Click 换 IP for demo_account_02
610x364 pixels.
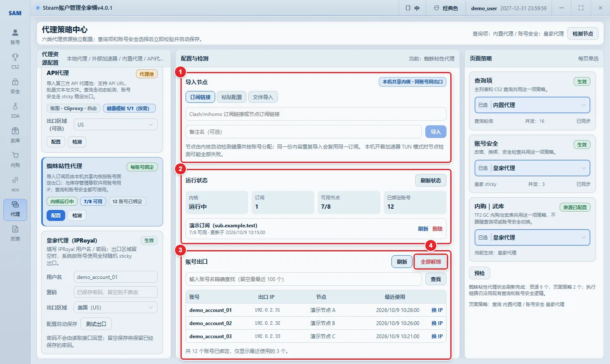437,323
